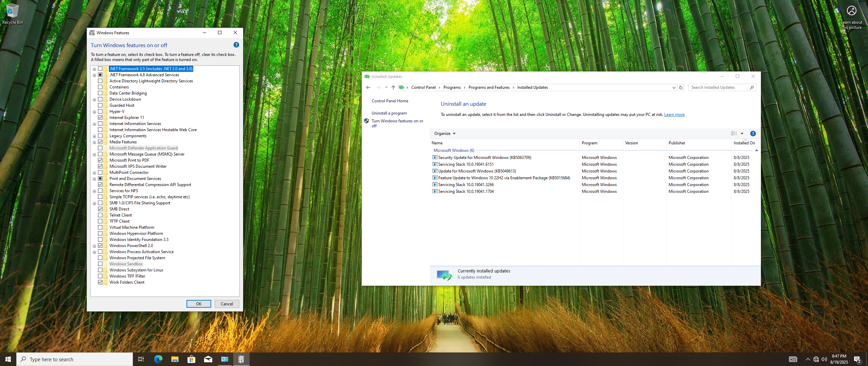Click the network icon in the system tray
Viewport: 868px width, 366px height.
pyautogui.click(x=816, y=359)
